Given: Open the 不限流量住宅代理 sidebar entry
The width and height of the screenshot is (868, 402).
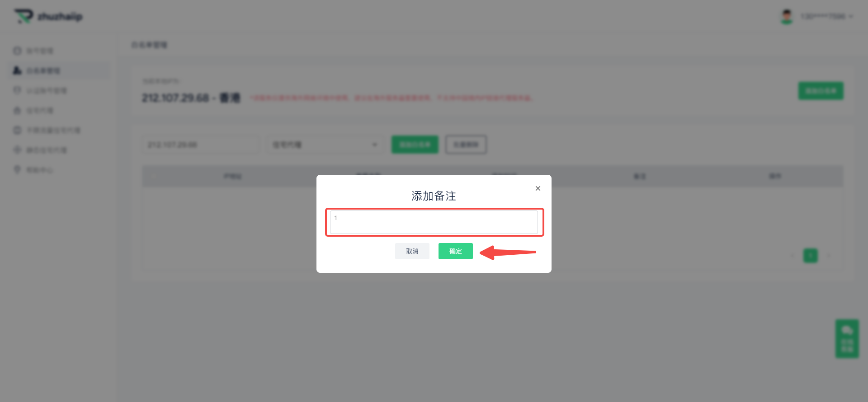Looking at the screenshot, I should point(47,130).
